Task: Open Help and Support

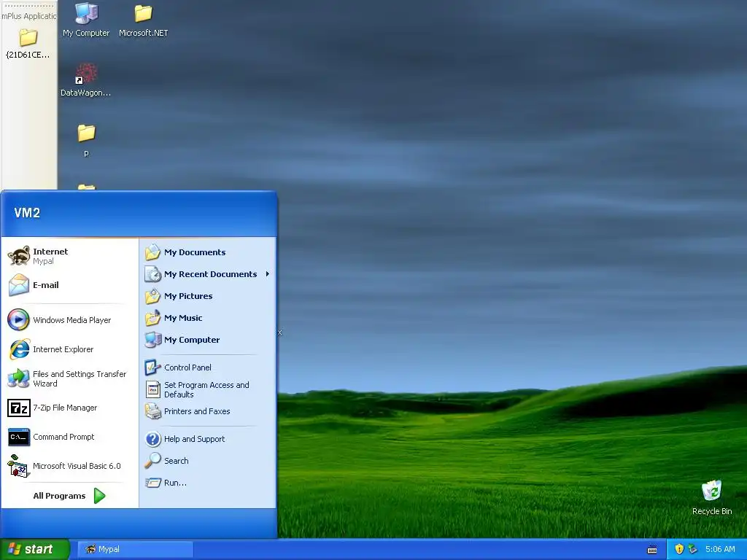Action: click(x=208, y=439)
